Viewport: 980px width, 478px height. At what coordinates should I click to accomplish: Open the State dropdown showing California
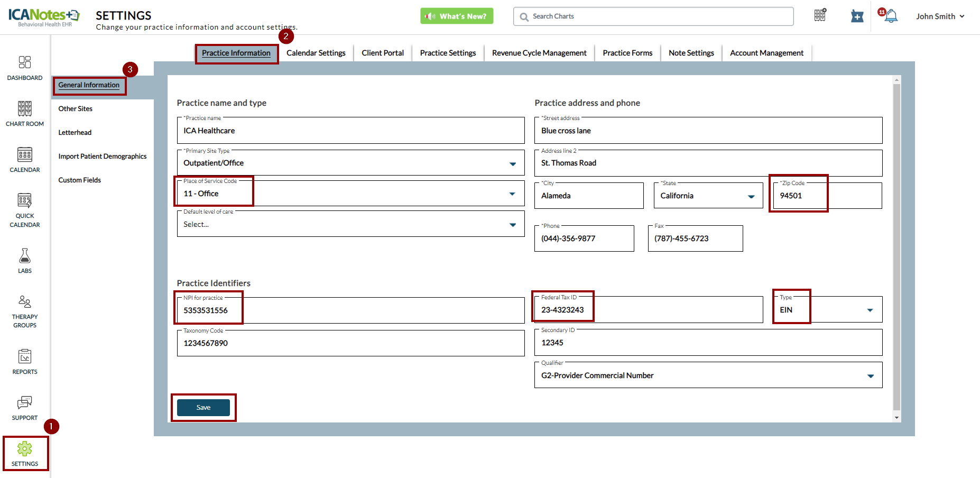tap(751, 196)
